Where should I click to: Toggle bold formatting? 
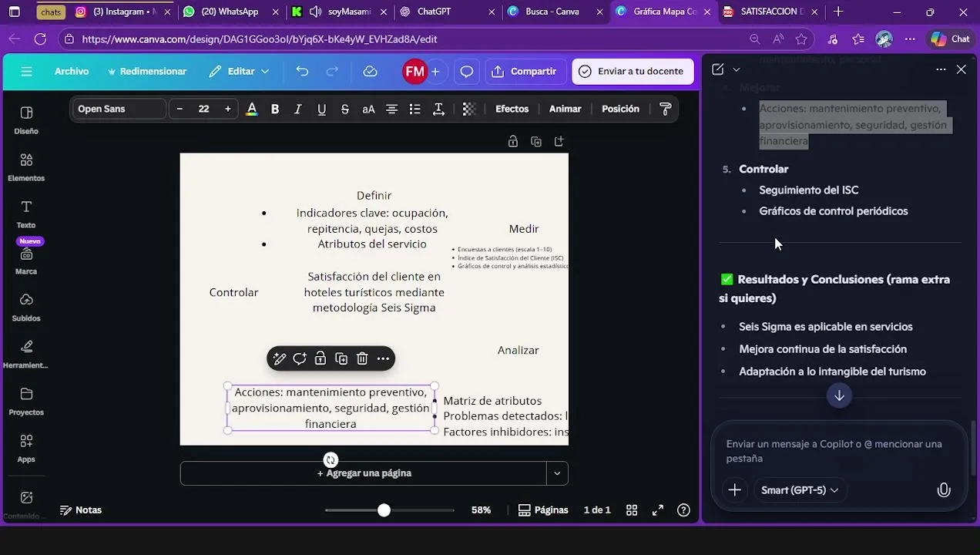pyautogui.click(x=274, y=109)
